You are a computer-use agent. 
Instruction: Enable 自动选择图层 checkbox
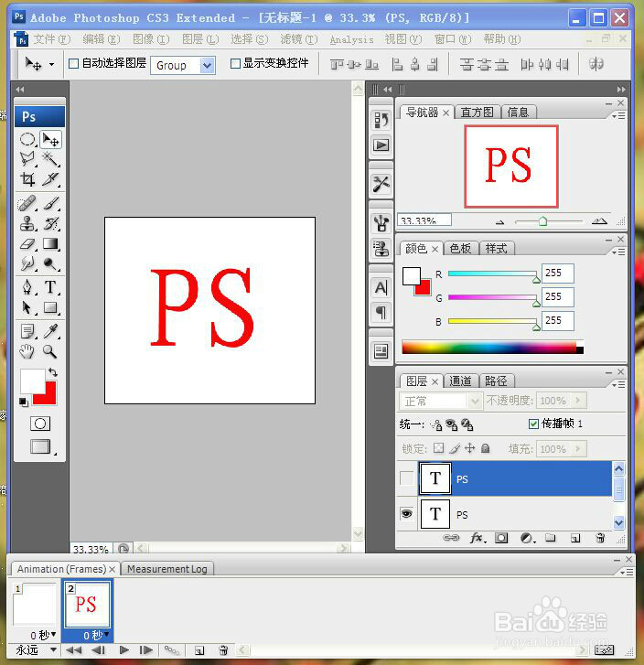click(x=74, y=64)
